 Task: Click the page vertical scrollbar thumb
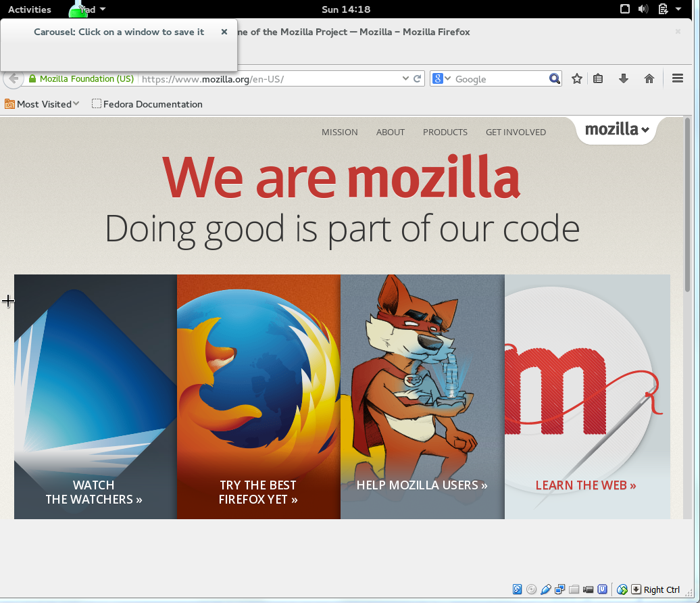coord(688,205)
